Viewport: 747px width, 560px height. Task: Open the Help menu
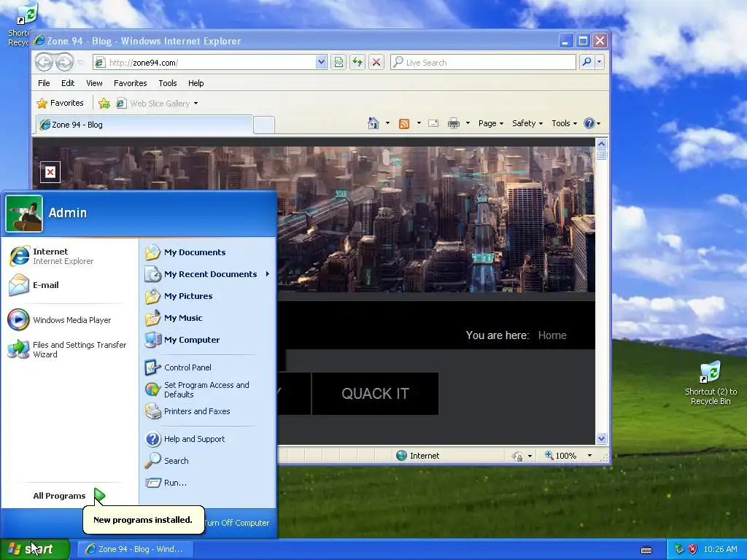(196, 83)
